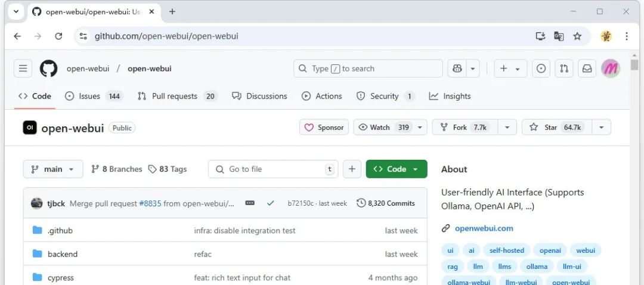Screen dimensions: 644x285
Task: Switch to the Pull requests tab
Action: click(177, 96)
